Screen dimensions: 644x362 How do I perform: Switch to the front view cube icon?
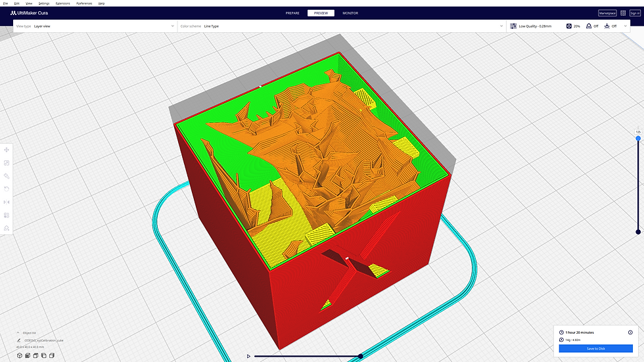click(28, 355)
